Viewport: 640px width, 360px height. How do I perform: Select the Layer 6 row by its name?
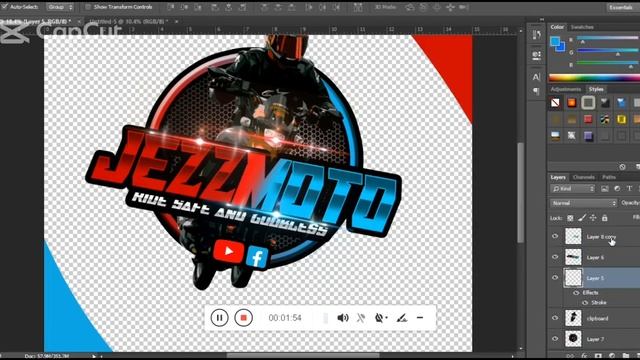595,257
